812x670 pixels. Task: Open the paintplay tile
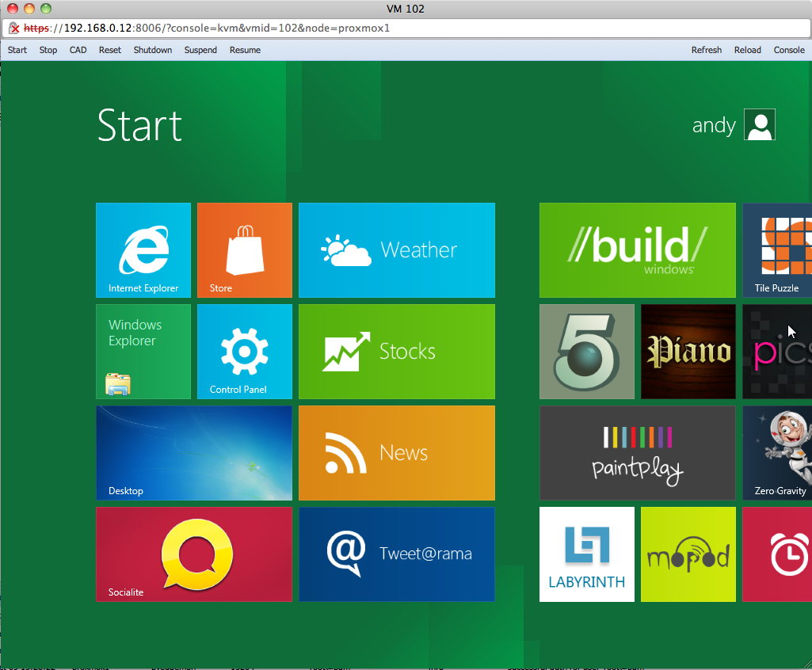pos(638,452)
